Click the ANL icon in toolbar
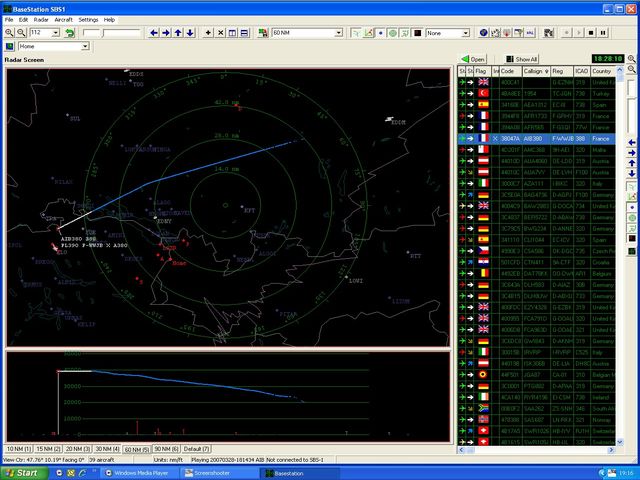640x480 pixels. click(530, 33)
